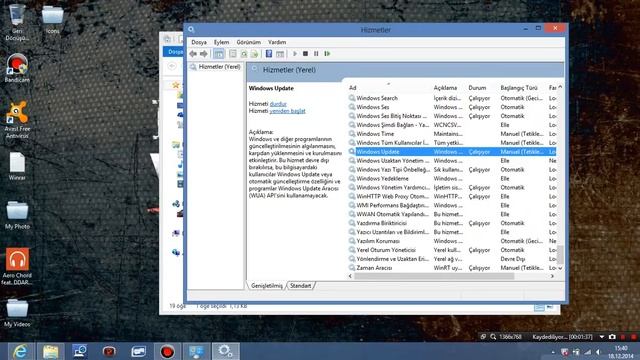Open Internet Explorer from the taskbar
The height and width of the screenshot is (360, 640).
(x=20, y=351)
